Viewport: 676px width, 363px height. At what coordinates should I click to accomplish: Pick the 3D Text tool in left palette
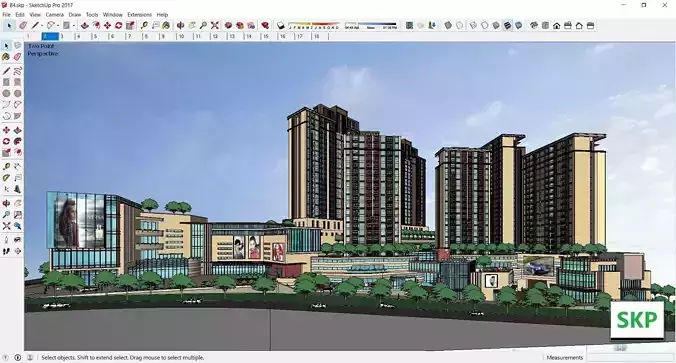18,189
